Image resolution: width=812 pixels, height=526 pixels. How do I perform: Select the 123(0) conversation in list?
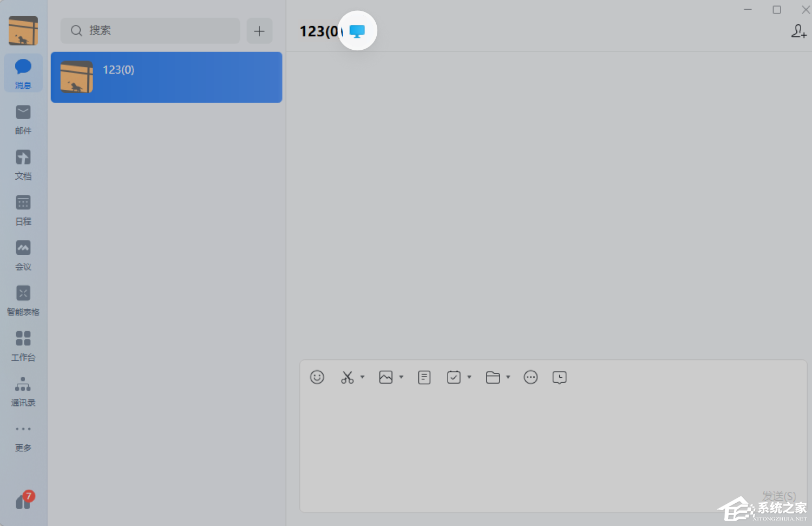point(166,77)
